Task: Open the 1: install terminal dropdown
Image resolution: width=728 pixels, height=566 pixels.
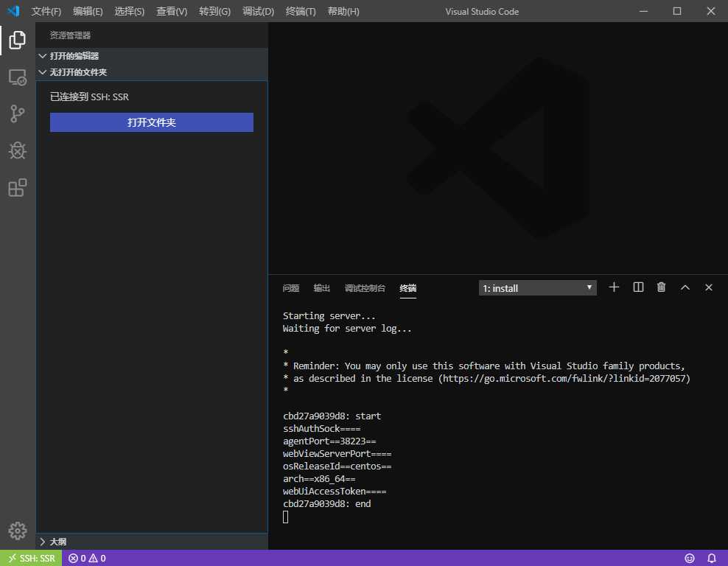Action: tap(538, 288)
